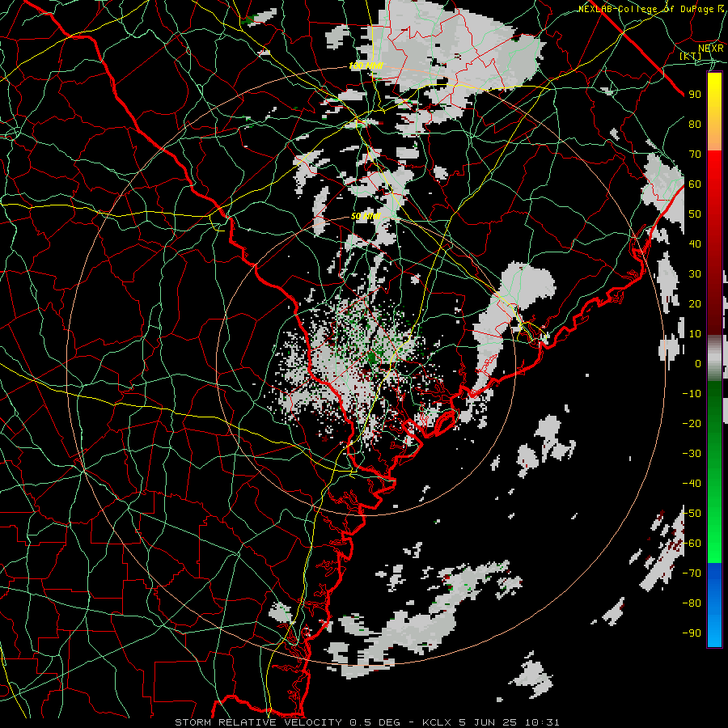This screenshot has width=728, height=728.
Task: Click the -90 scale value
Action: click(x=692, y=633)
